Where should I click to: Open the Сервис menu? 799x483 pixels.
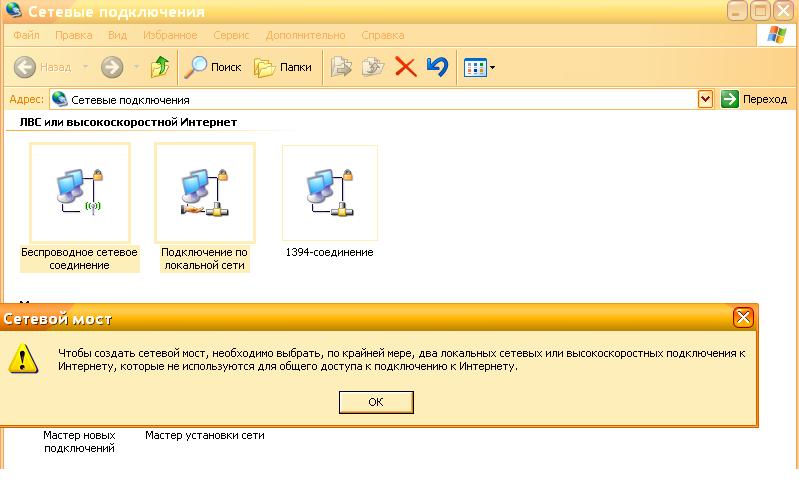(x=231, y=35)
